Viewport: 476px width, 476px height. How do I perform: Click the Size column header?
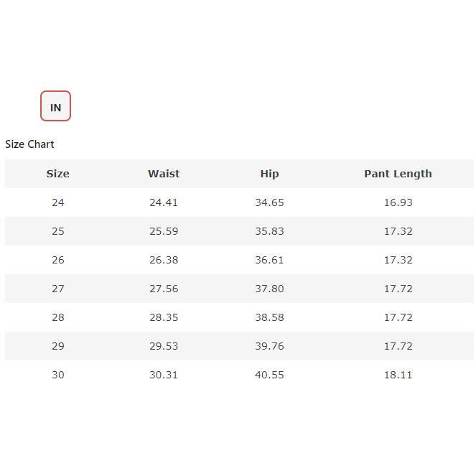click(x=58, y=174)
